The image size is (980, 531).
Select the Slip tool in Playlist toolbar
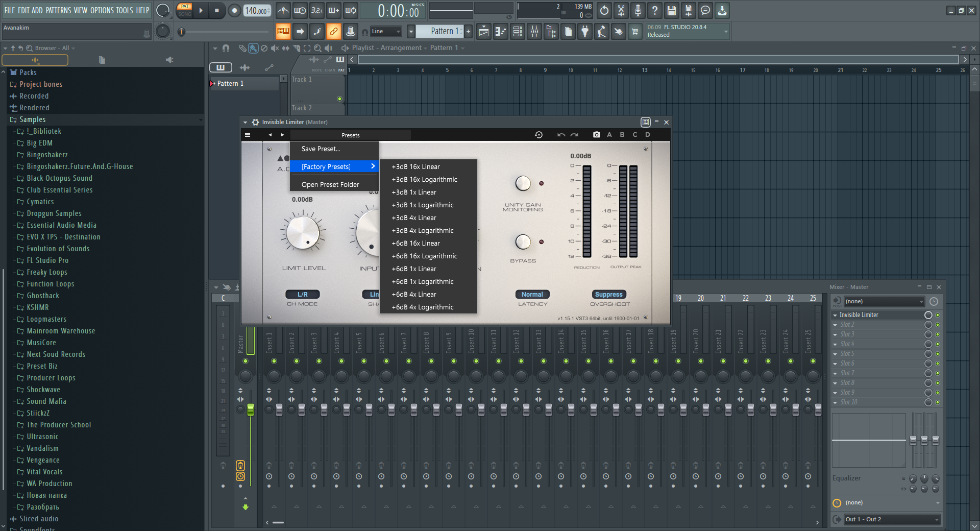285,48
